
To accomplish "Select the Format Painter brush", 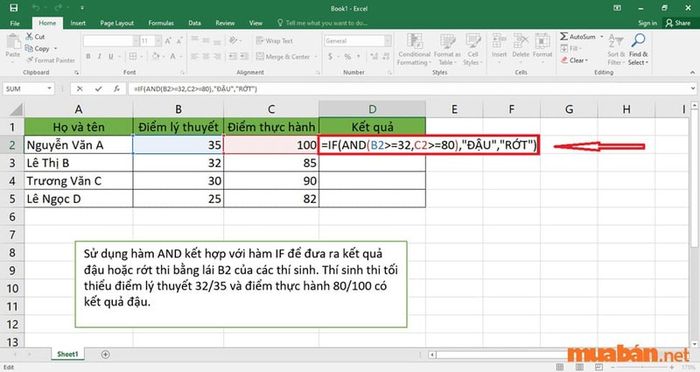I will tap(29, 60).
